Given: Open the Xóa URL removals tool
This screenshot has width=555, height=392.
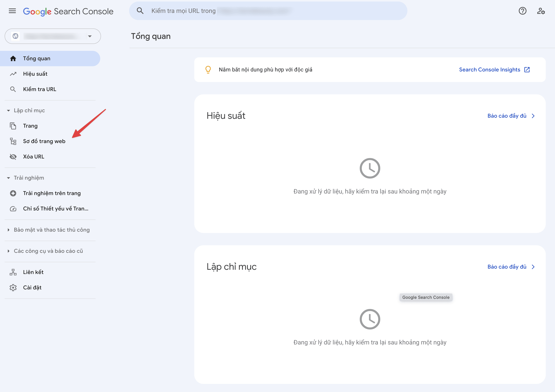Looking at the screenshot, I should tap(34, 157).
